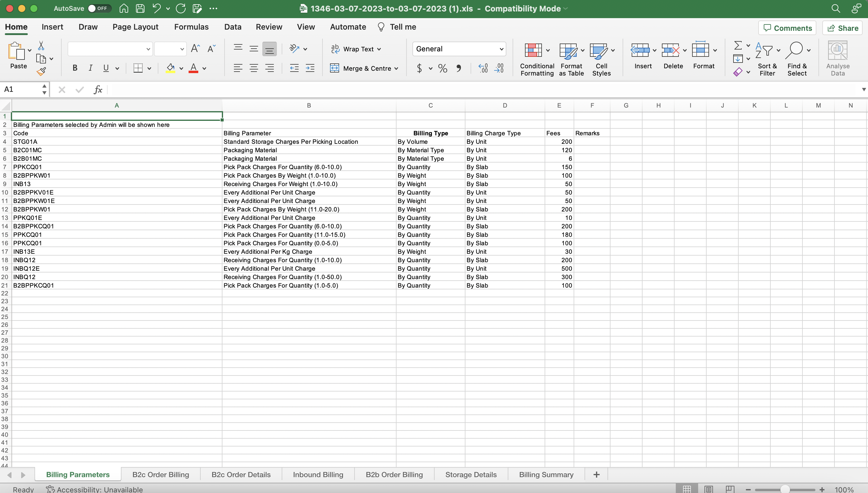Open the Home icon in title bar

pos(124,8)
